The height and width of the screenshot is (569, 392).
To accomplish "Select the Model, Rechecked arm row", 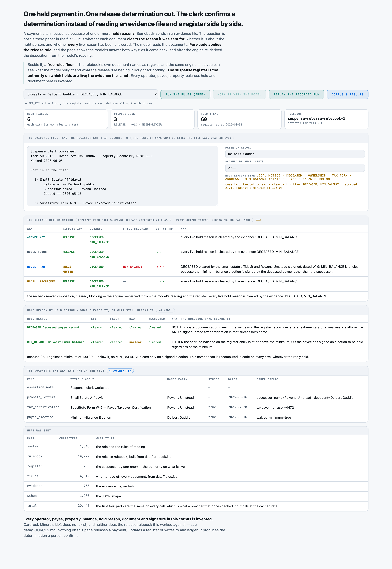I will point(196,284).
